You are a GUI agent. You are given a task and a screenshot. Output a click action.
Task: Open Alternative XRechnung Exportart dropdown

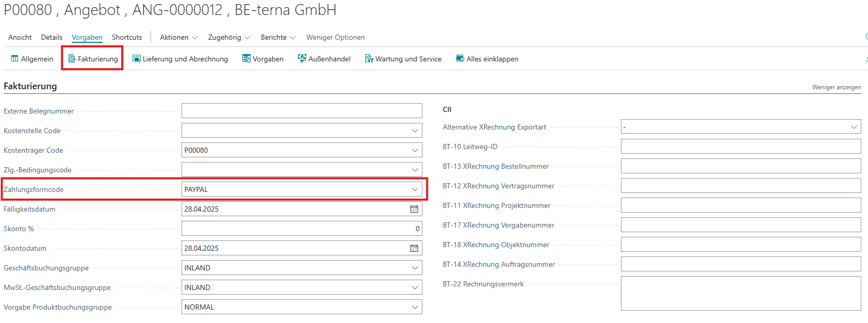click(x=854, y=127)
